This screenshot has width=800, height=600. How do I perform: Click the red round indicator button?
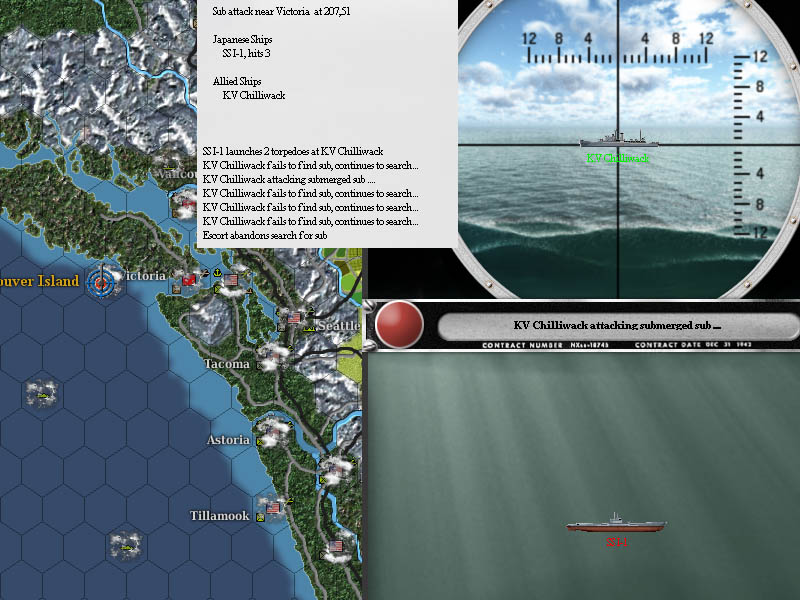tap(399, 324)
